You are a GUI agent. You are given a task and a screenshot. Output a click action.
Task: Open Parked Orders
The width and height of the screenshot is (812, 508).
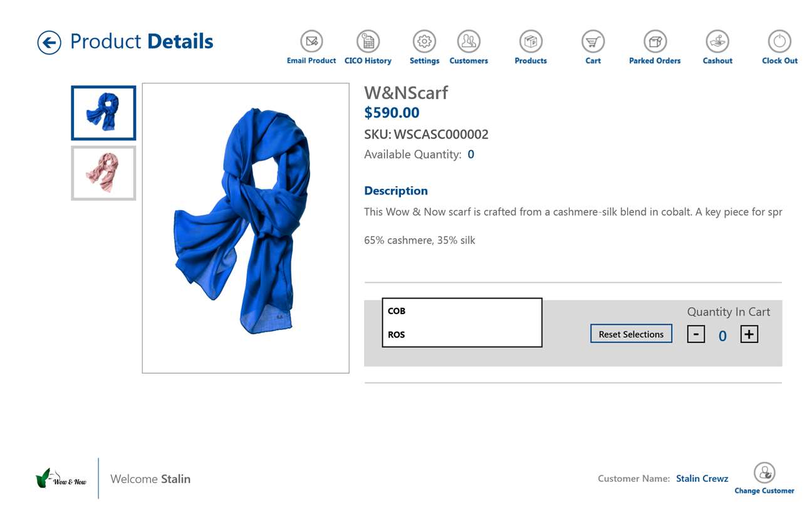point(655,41)
